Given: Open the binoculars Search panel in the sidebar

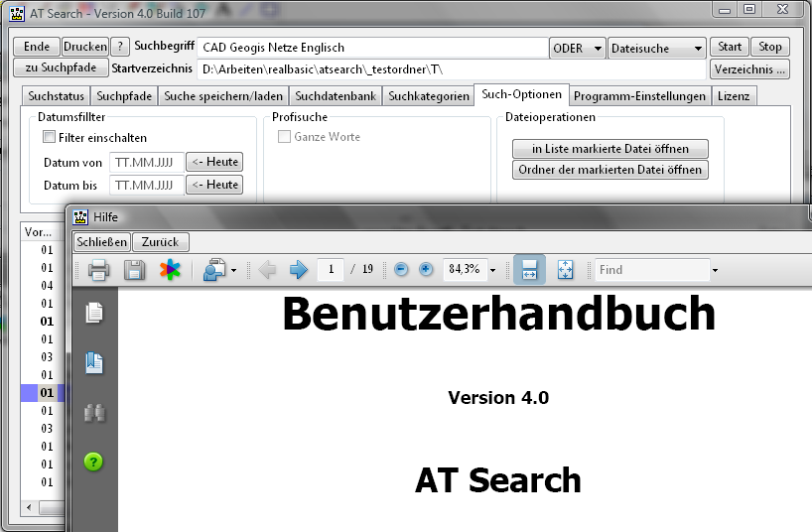Looking at the screenshot, I should coord(94,413).
